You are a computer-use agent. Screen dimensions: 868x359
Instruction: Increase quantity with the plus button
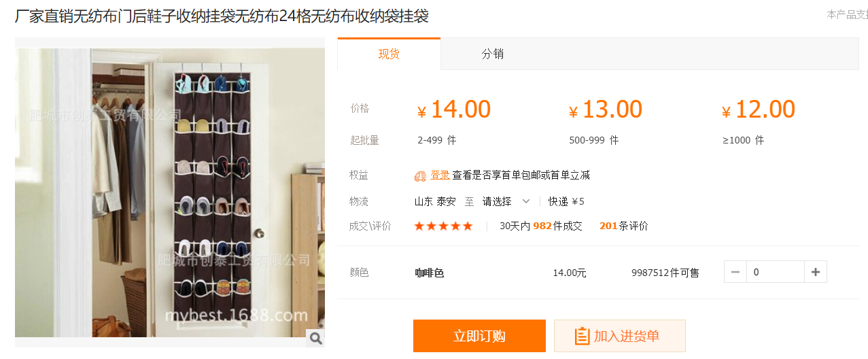point(816,272)
